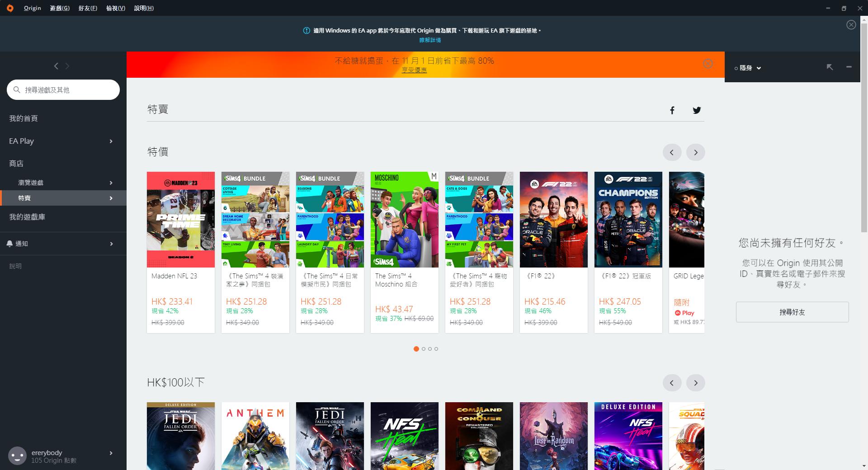This screenshot has width=868, height=470.
Task: Click the search magnifier icon
Action: pos(17,89)
